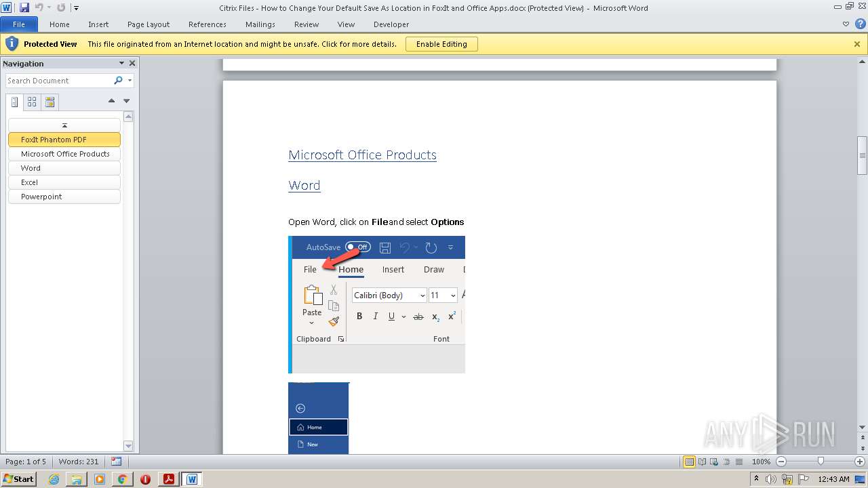The width and height of the screenshot is (868, 488).
Task: Click the volume speaker tray icon
Action: [771, 479]
